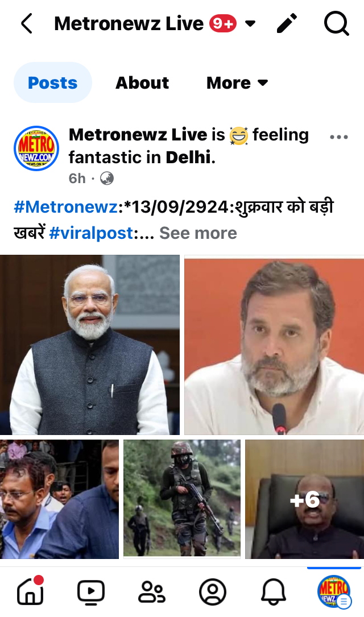This screenshot has height=617, width=364.
Task: Select the Posts tab
Action: [x=53, y=82]
